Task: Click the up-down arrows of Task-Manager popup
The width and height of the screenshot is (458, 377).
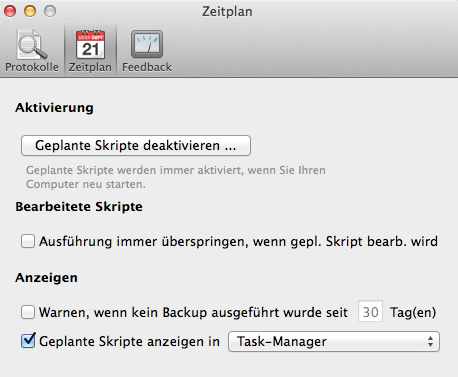Action: [430, 341]
